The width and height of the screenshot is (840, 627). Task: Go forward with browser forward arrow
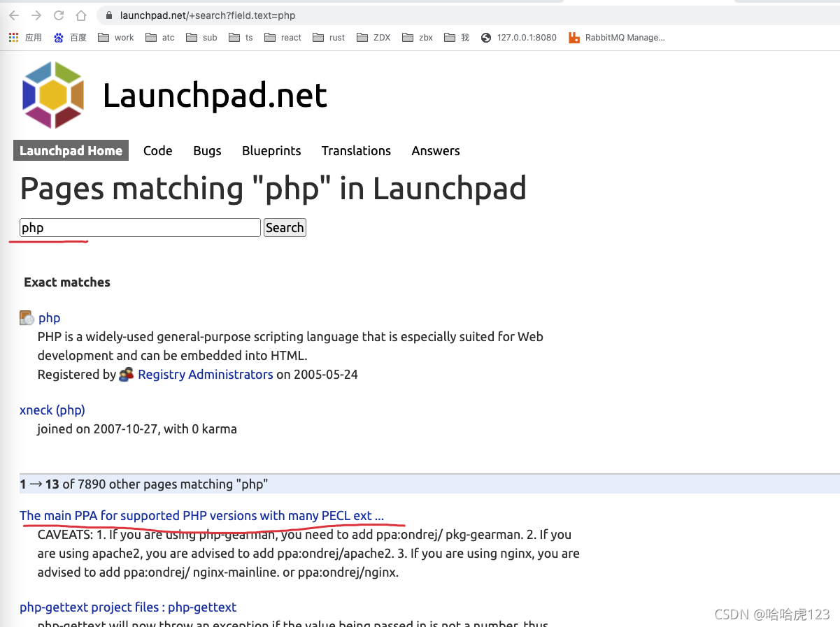point(36,15)
